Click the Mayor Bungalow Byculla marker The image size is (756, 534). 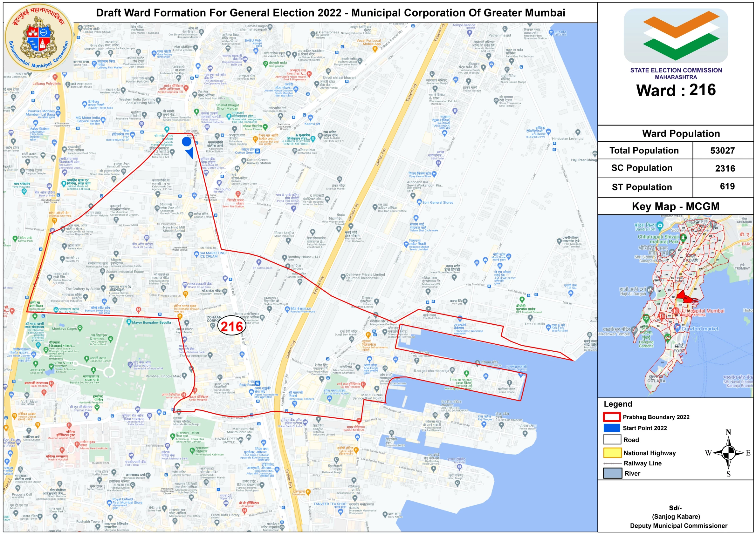coord(129,322)
